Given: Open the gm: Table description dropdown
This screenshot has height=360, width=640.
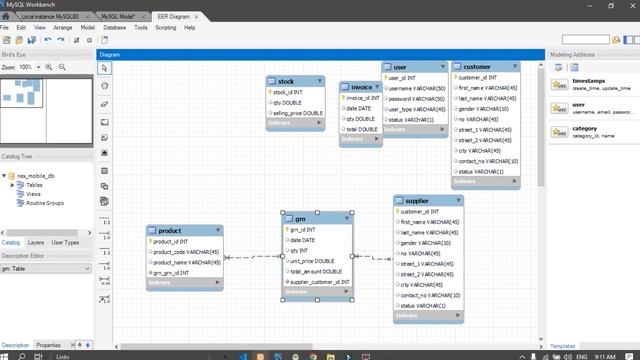Looking at the screenshot, I should tap(46, 269).
